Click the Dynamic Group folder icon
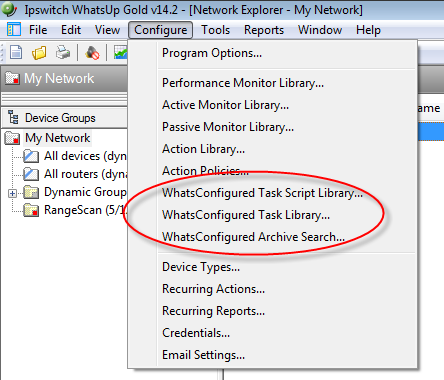The height and width of the screenshot is (380, 444). click(31, 192)
